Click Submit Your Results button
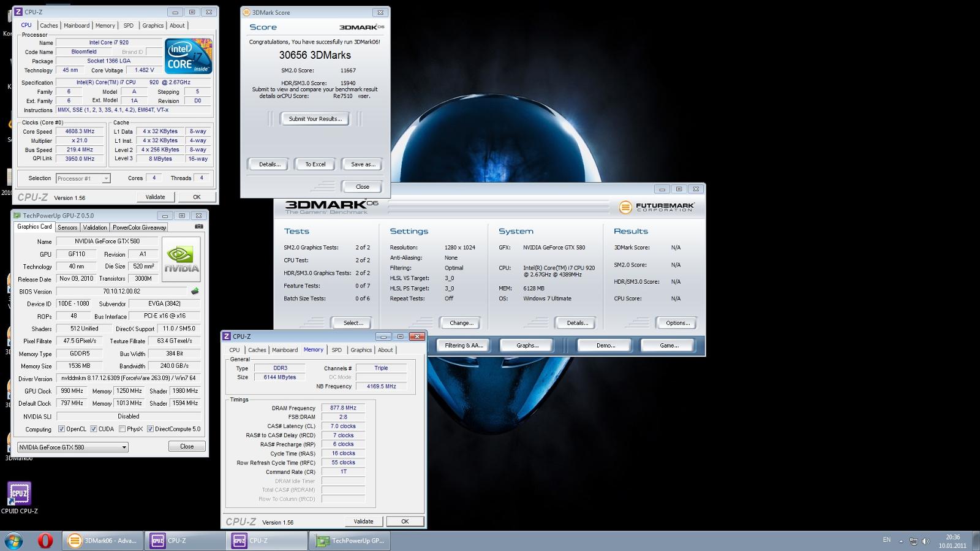The image size is (980, 551). click(x=315, y=119)
